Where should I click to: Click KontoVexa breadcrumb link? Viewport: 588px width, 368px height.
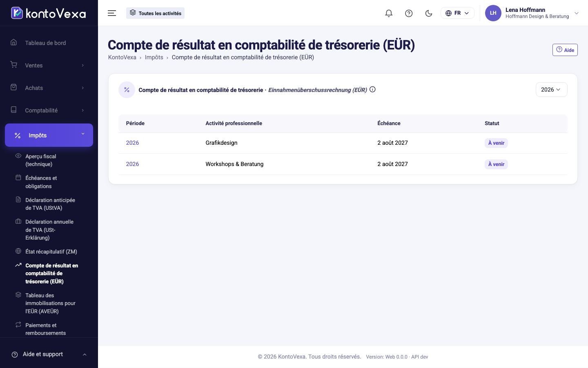point(122,57)
